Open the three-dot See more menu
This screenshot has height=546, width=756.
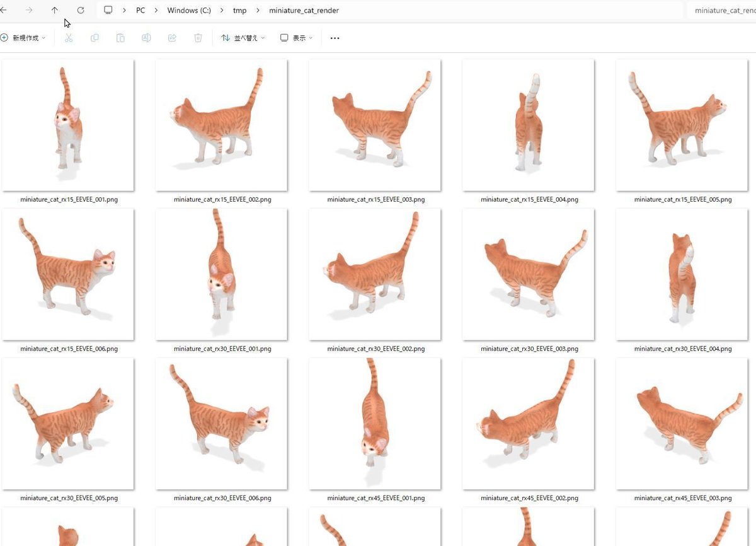point(335,38)
